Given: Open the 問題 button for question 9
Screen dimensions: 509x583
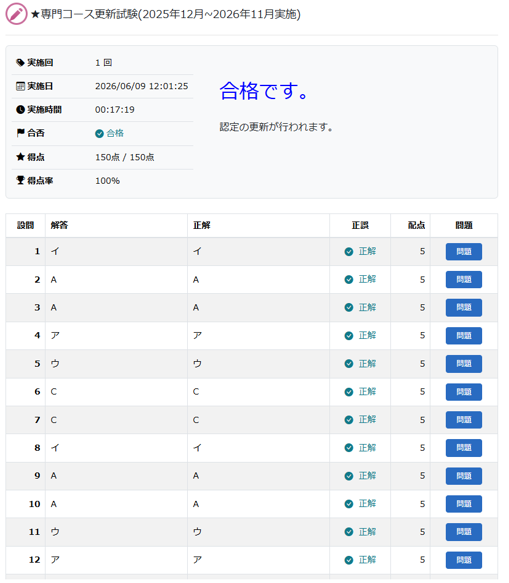Looking at the screenshot, I should click(x=464, y=476).
